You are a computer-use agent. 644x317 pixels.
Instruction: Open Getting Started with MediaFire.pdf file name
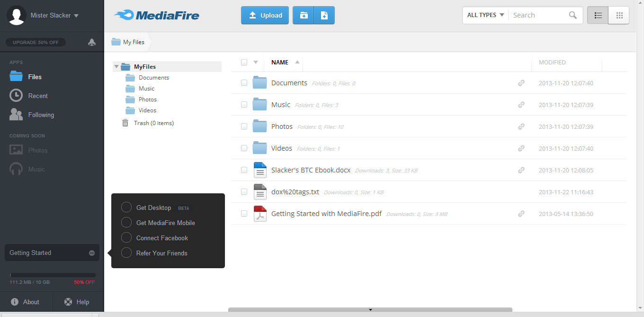[326, 214]
